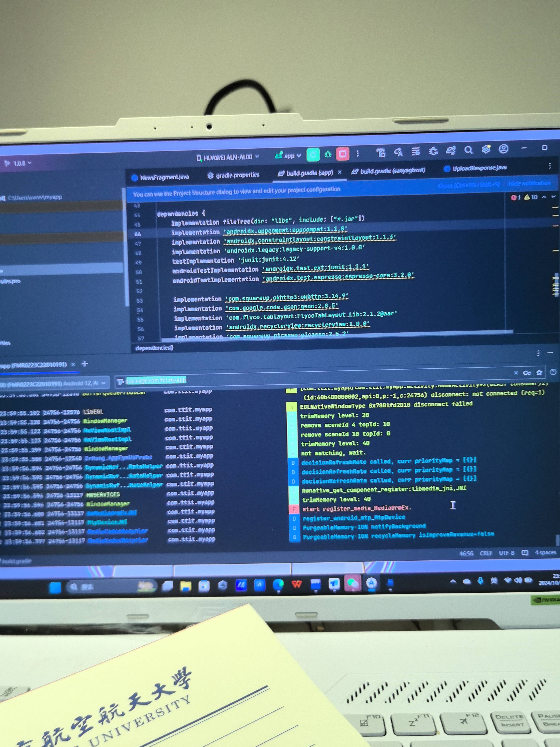This screenshot has width=560, height=747.
Task: Open the Edge browser in the taskbar
Action: [278, 584]
